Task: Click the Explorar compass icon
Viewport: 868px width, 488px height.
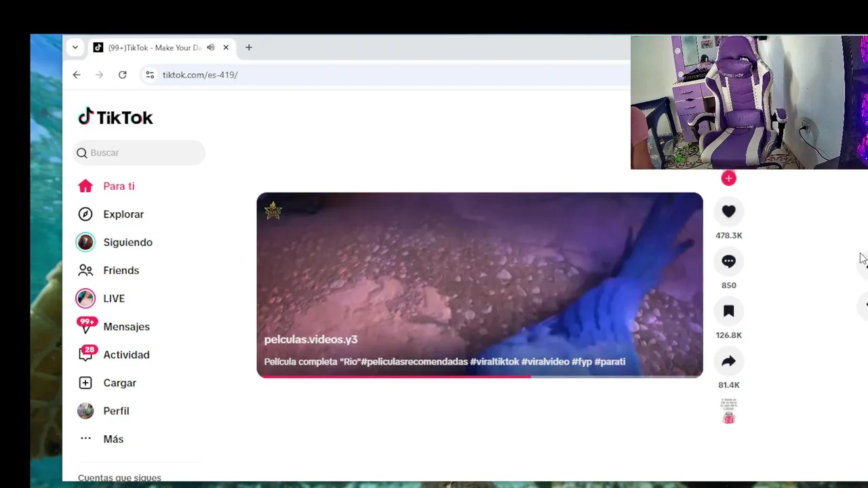Action: (85, 214)
